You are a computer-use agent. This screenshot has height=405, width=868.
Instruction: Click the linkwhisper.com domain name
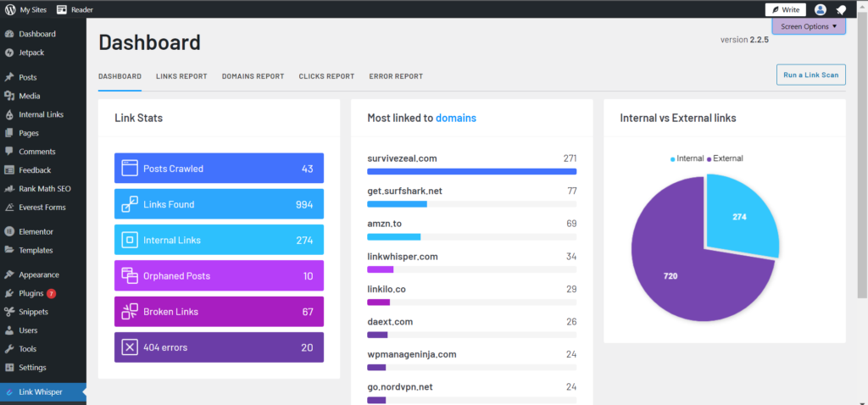pyautogui.click(x=403, y=257)
